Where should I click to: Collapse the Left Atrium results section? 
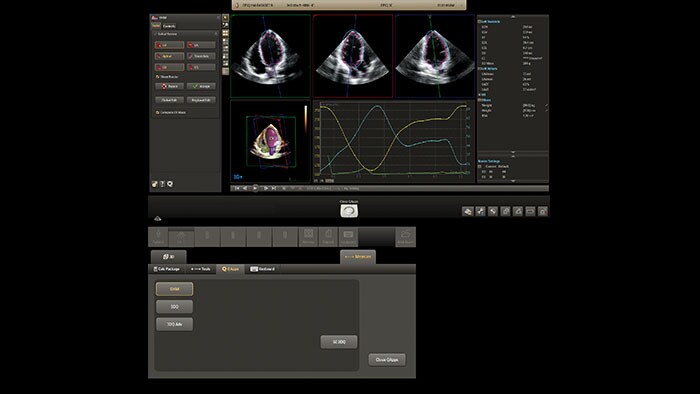479,69
